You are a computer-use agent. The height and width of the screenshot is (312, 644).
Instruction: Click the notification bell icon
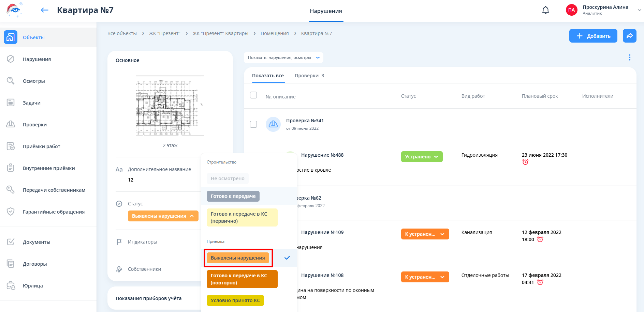pyautogui.click(x=545, y=10)
